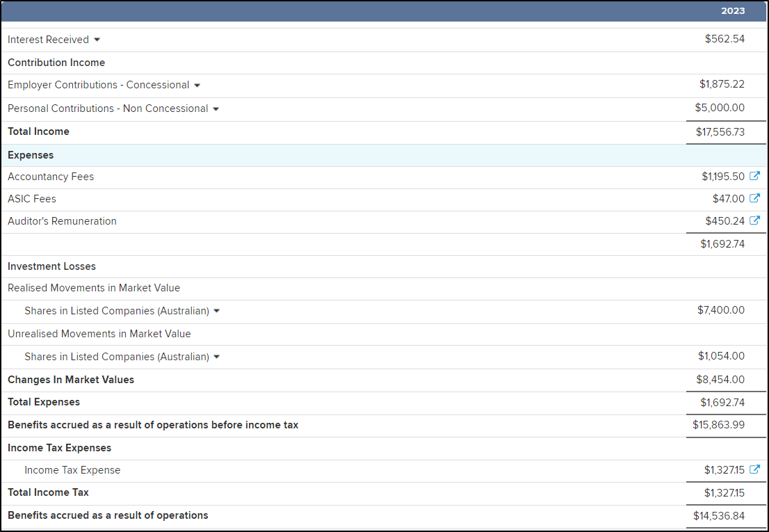This screenshot has width=769, height=532.
Task: Expand Personal Contributions - Non Concessional details
Action: click(216, 108)
